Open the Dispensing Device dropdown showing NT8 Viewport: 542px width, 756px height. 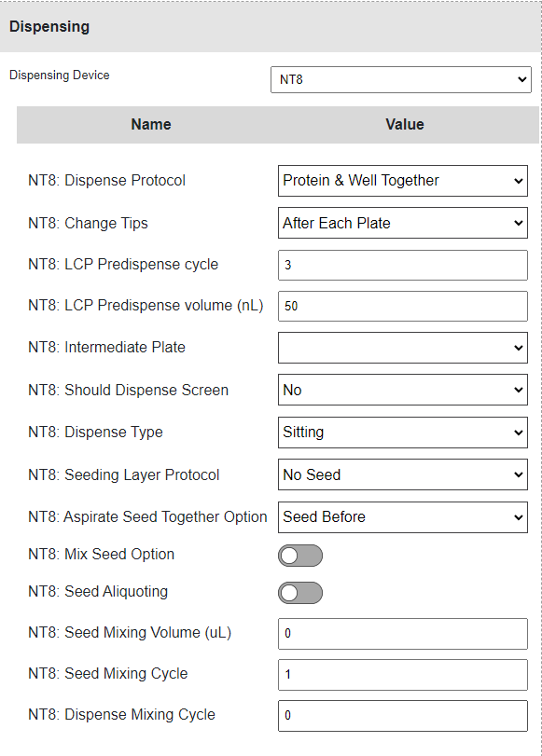click(x=401, y=79)
